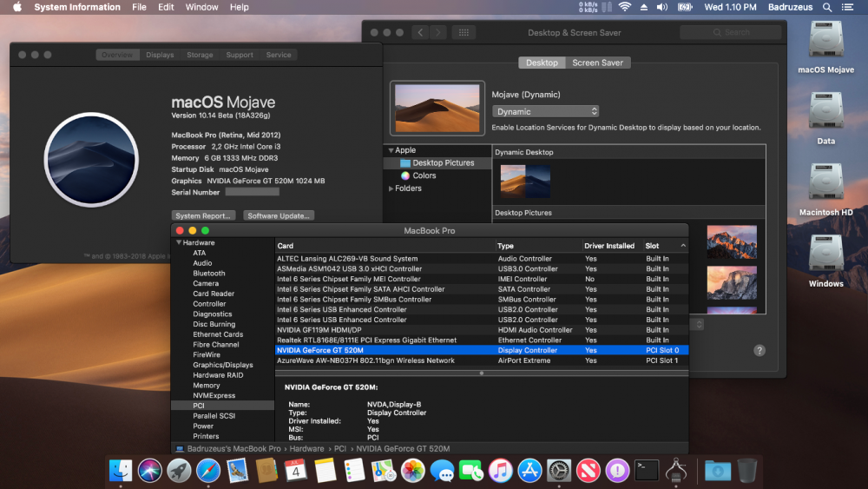Click back arrow in Desktop & Screen Saver
The width and height of the screenshot is (868, 489).
[420, 32]
